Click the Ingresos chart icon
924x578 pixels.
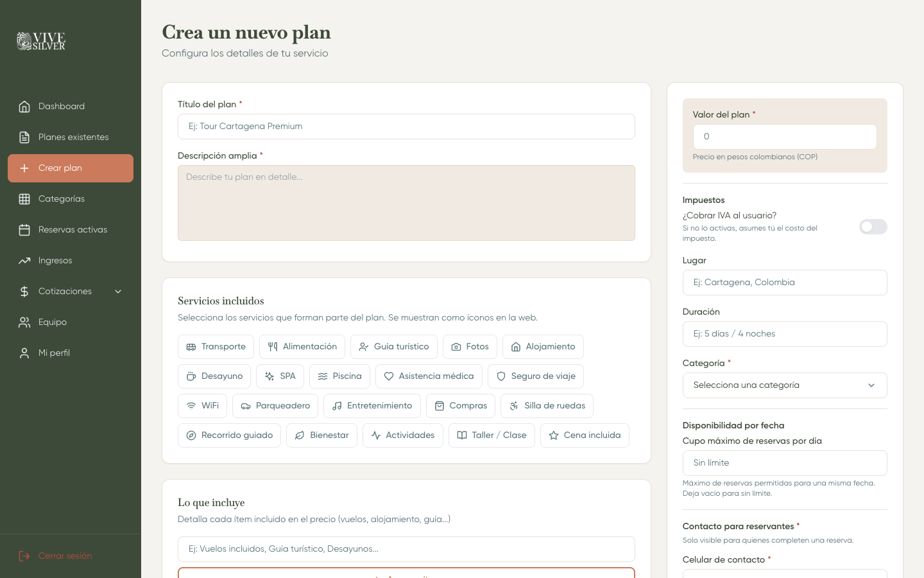click(x=24, y=260)
